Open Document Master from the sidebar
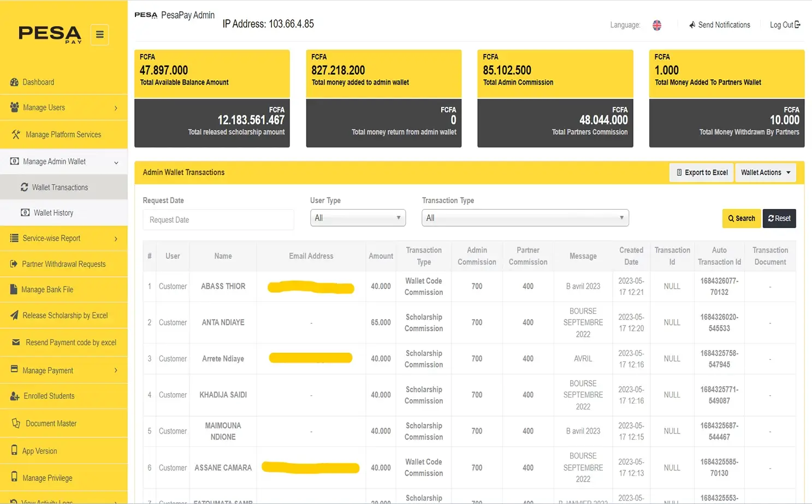Image resolution: width=812 pixels, height=504 pixels. pyautogui.click(x=51, y=423)
